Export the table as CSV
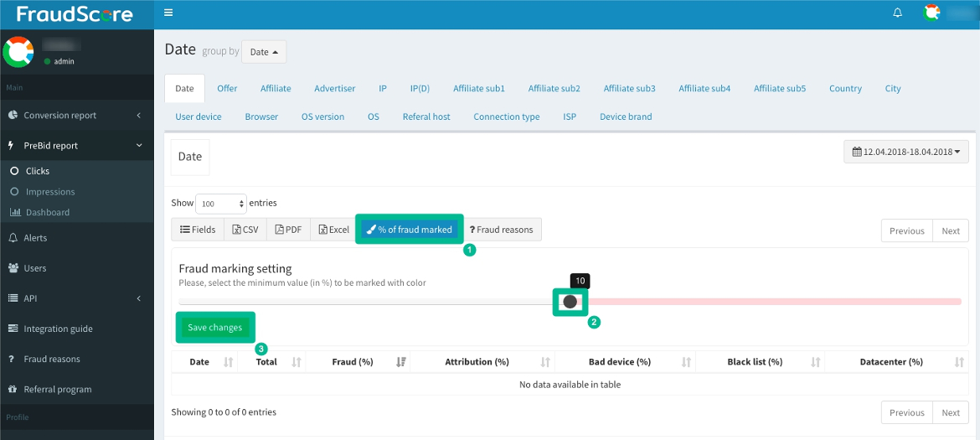Image resolution: width=980 pixels, height=440 pixels. pyautogui.click(x=245, y=230)
